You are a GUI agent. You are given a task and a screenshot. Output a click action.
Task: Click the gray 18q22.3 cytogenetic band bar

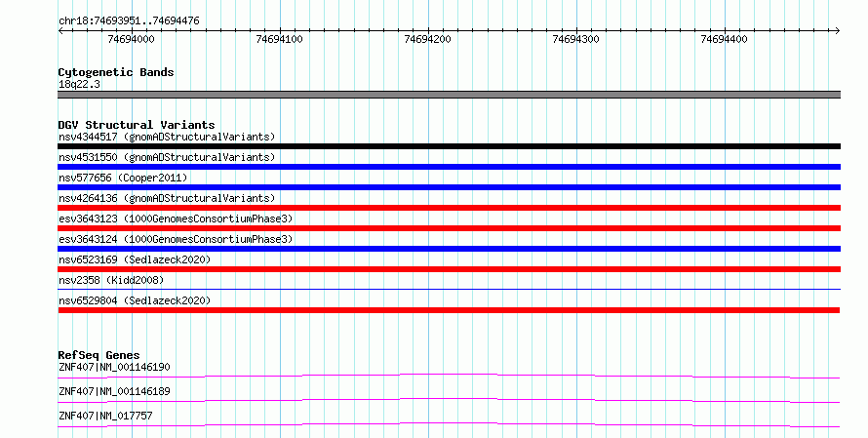tap(449, 95)
